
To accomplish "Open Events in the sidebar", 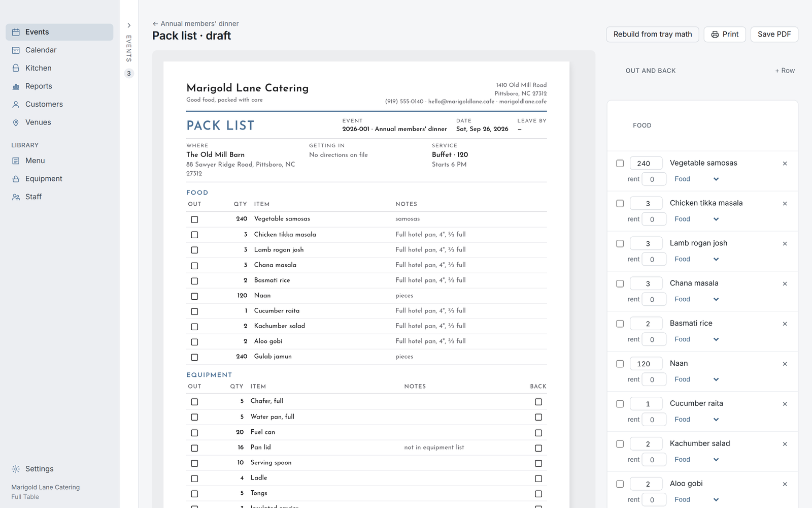I will [x=59, y=32].
